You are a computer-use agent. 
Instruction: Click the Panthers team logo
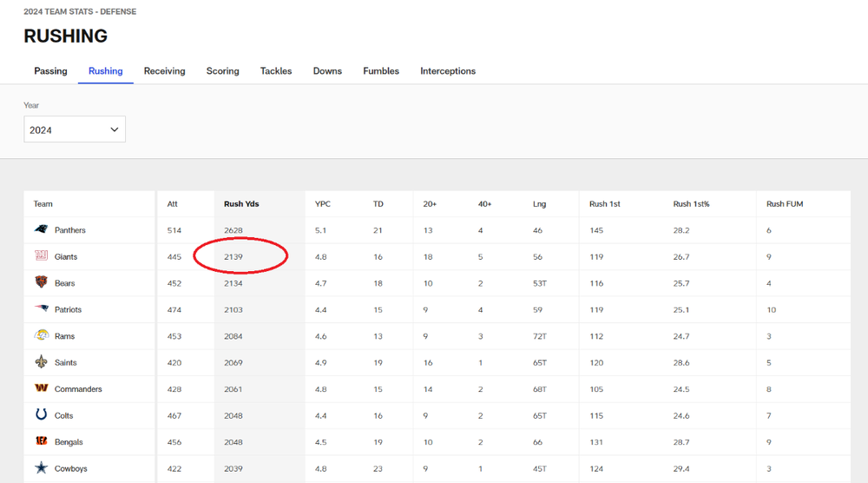tap(41, 230)
